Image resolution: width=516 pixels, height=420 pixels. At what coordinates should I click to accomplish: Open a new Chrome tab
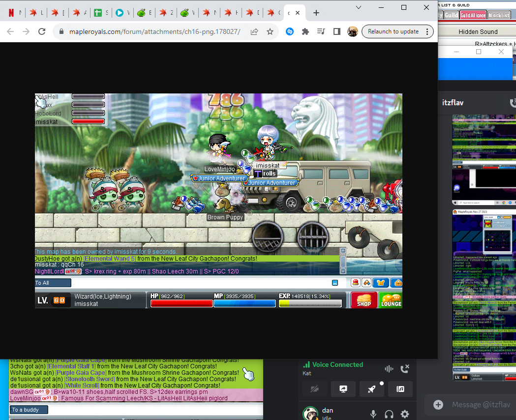[316, 13]
